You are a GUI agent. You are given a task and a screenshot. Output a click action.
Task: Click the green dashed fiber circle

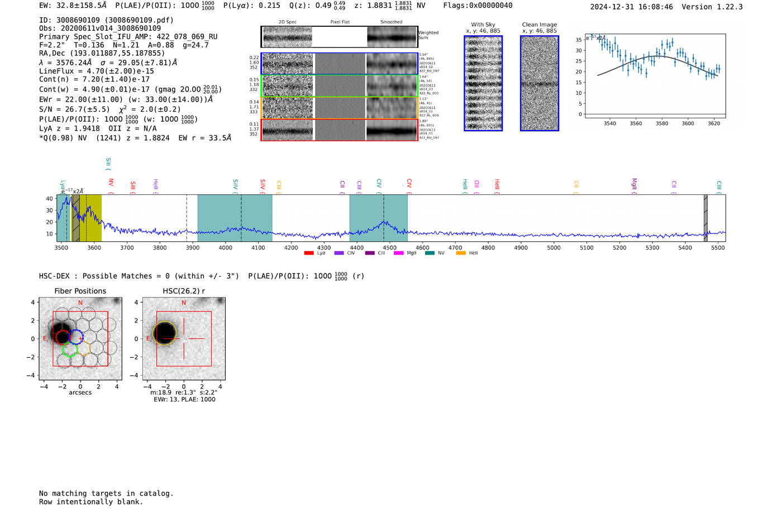point(69,350)
